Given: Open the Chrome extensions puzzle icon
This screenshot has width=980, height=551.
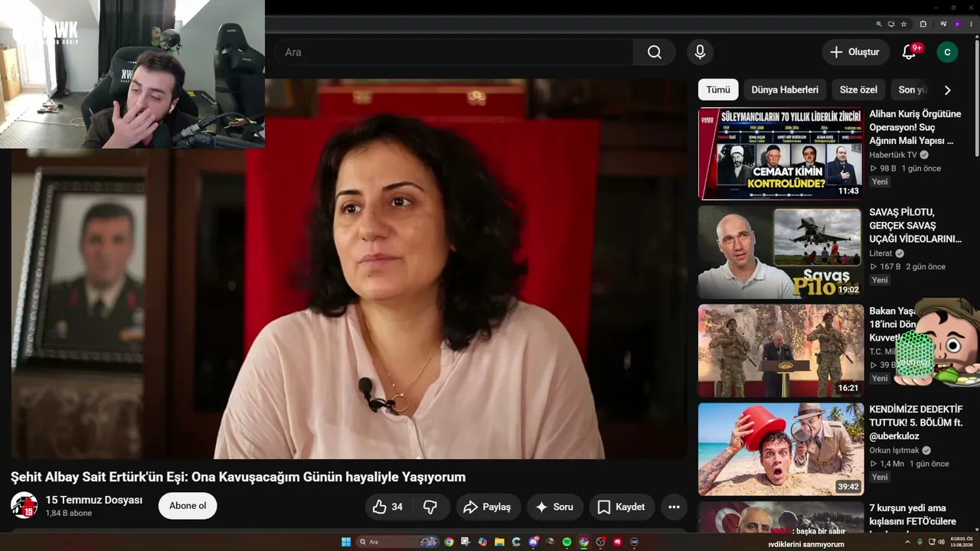Looking at the screenshot, I should [923, 24].
